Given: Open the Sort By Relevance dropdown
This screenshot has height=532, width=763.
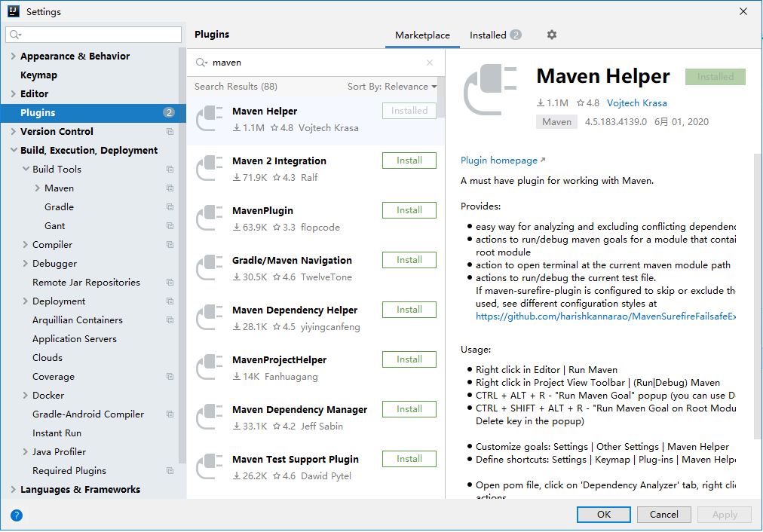Looking at the screenshot, I should pos(392,86).
